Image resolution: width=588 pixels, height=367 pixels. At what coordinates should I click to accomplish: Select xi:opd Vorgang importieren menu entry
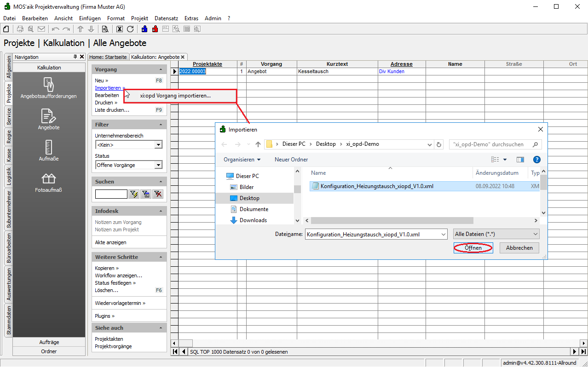pos(175,96)
